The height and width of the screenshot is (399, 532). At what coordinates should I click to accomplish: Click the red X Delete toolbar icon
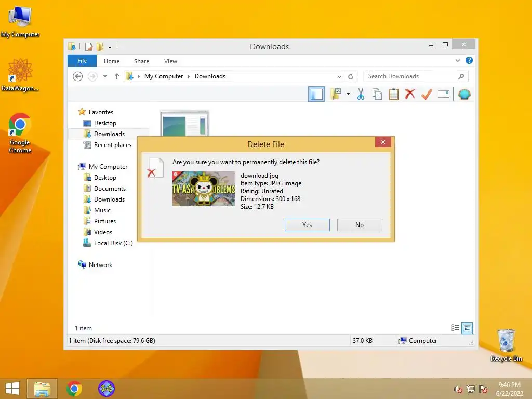(x=410, y=94)
